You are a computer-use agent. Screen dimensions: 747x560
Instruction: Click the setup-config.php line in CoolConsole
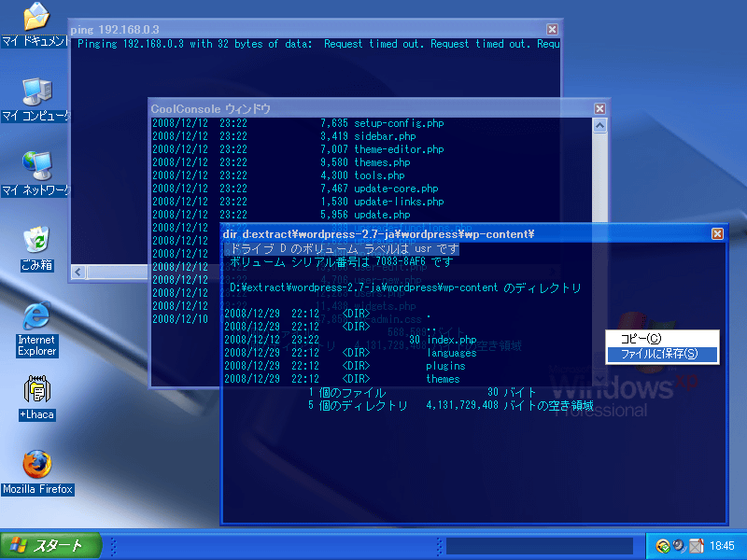(x=298, y=123)
